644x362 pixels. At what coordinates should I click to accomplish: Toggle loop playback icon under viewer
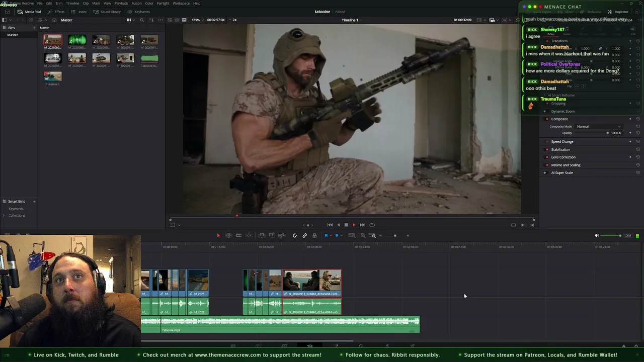372,225
